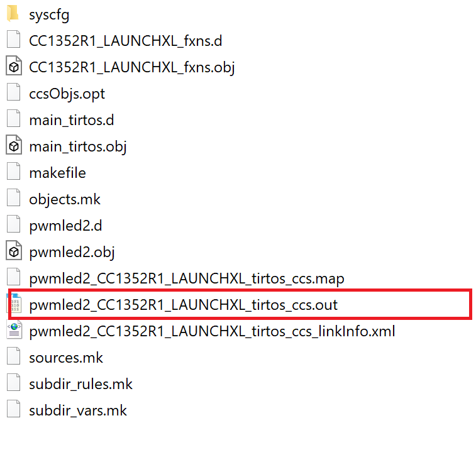Select the main_tirtos.d file
476x467 pixels.
click(x=71, y=120)
